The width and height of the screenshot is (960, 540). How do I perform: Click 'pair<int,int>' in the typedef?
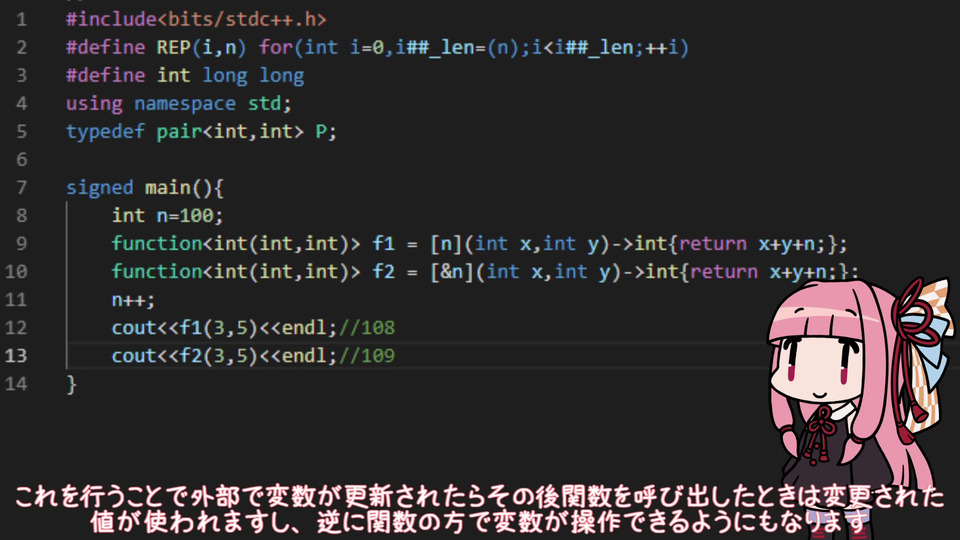230,132
